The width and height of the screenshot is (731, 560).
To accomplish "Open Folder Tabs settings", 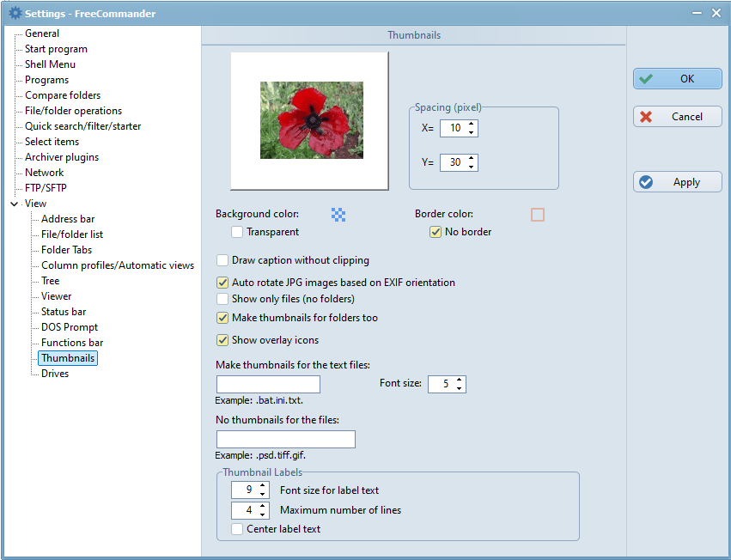I will tap(66, 249).
